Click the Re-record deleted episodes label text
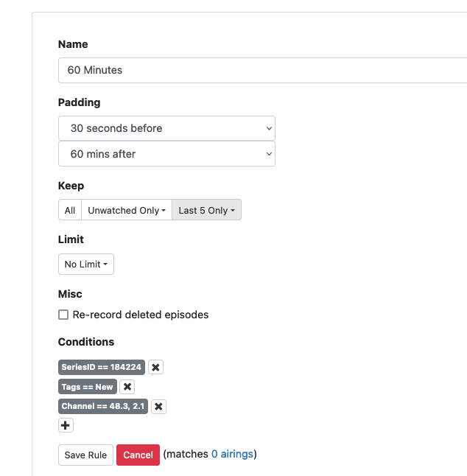Viewport: 467px width, 476px height. click(x=141, y=315)
